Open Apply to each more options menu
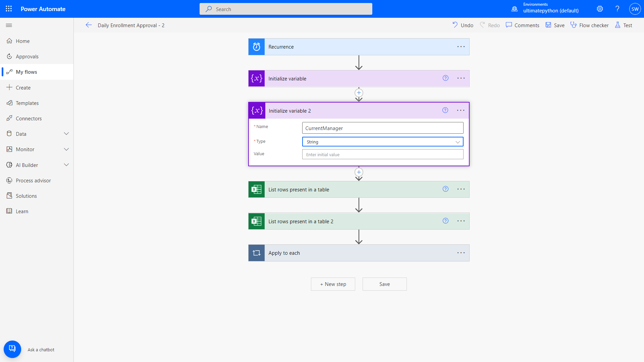The image size is (644, 362). pyautogui.click(x=461, y=253)
